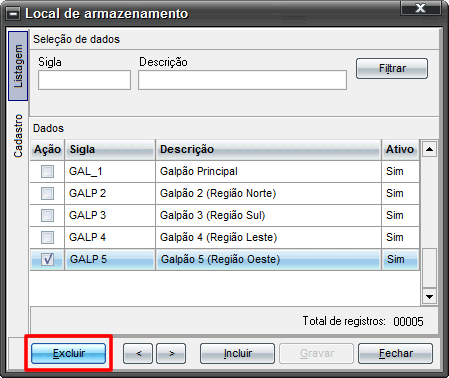Switch to the Listagem tab
449x378 pixels.
(x=18, y=66)
